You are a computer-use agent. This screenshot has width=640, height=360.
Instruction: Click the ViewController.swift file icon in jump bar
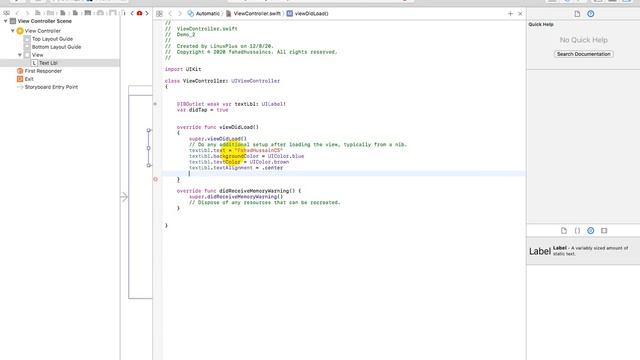(x=229, y=13)
